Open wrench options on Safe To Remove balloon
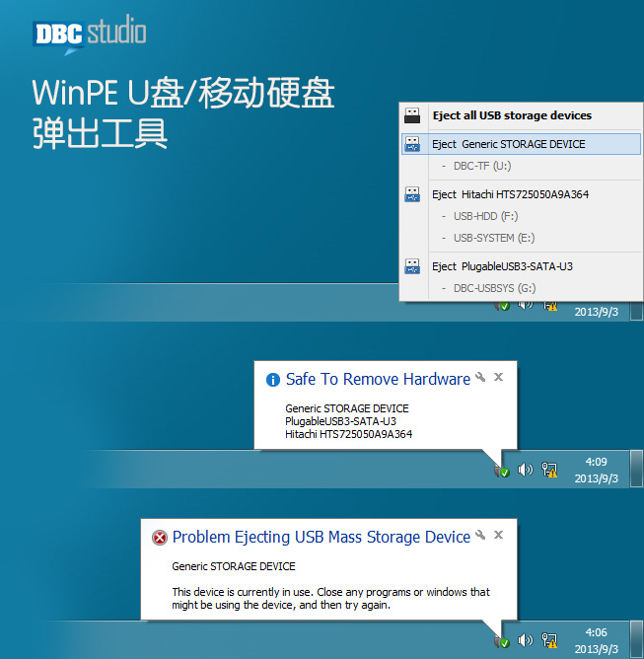Image resolution: width=644 pixels, height=659 pixels. pyautogui.click(x=480, y=377)
